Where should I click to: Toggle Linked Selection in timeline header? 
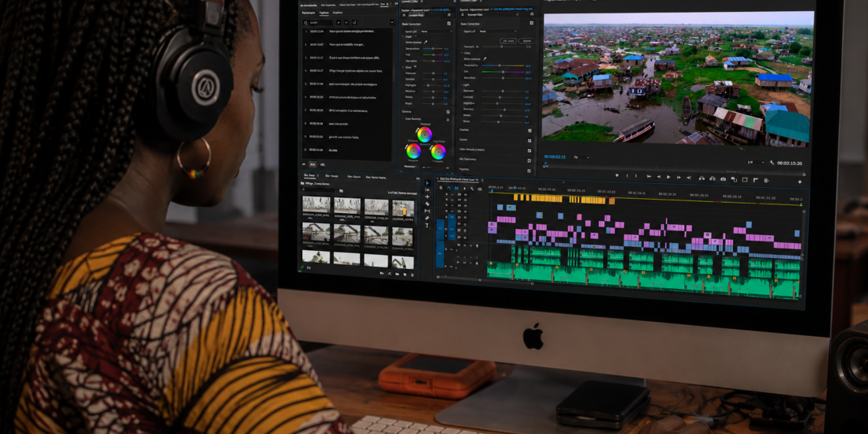point(457,189)
